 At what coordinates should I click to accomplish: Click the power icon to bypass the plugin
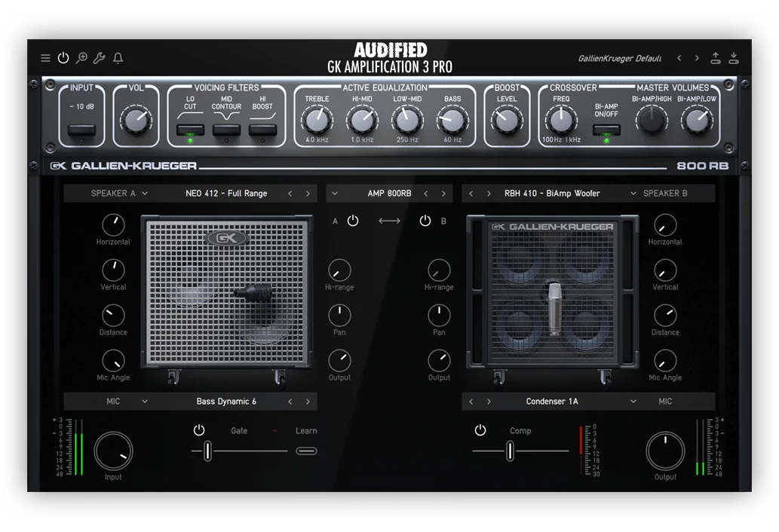tap(63, 57)
